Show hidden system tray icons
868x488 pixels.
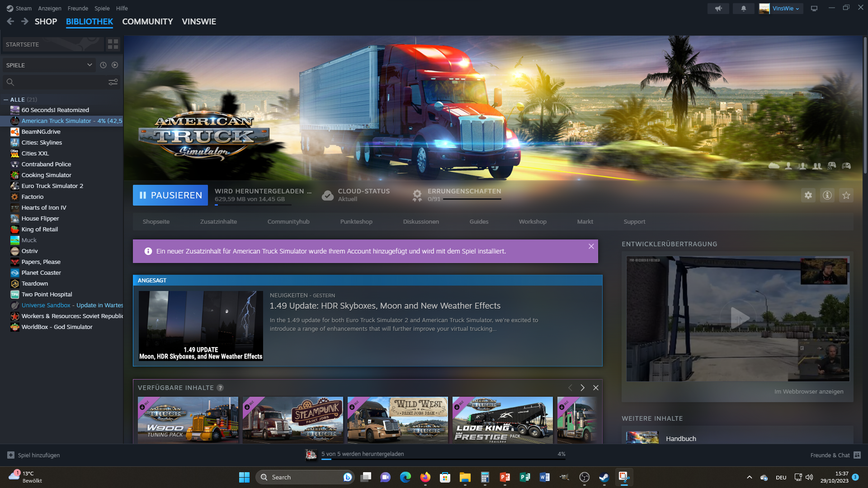[x=750, y=477]
